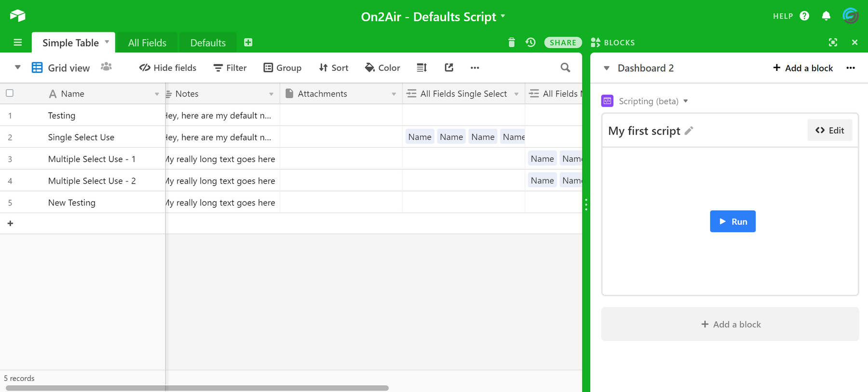Open the Color options in toolbar
The image size is (868, 392).
coord(383,68)
